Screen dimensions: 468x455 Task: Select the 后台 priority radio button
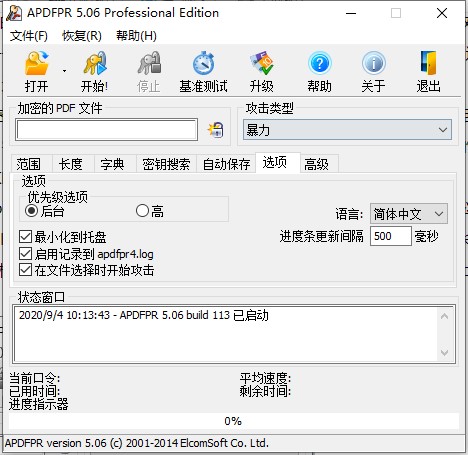[32, 211]
